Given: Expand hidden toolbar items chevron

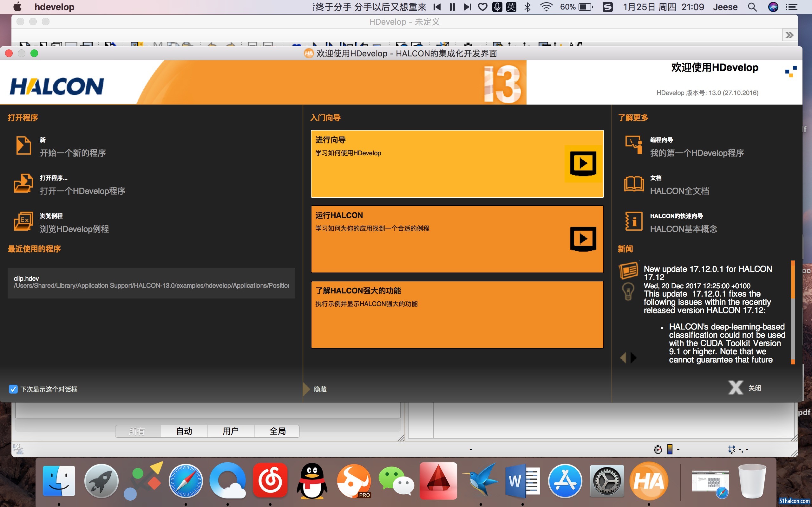Looking at the screenshot, I should point(789,35).
